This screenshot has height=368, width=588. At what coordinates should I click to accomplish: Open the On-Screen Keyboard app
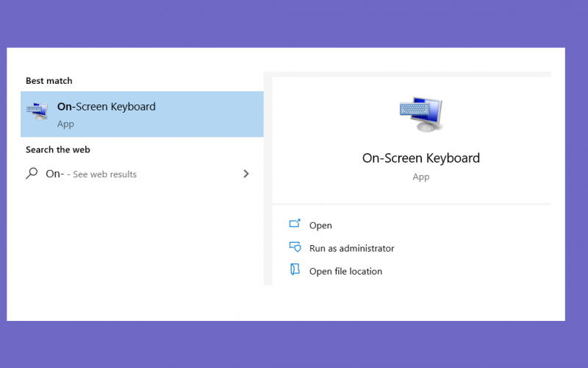coord(320,225)
